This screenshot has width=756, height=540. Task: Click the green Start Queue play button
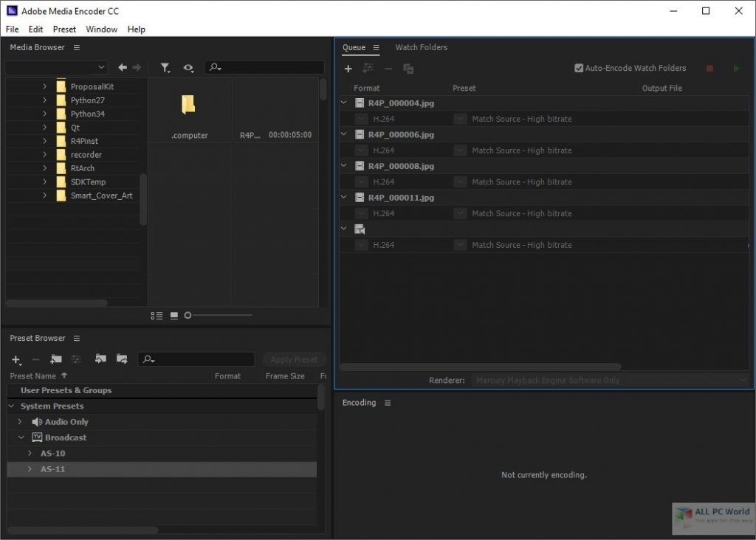point(736,69)
